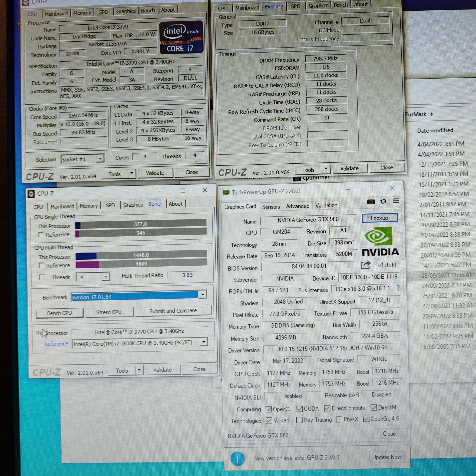Click the multi thread Reference bar
This screenshot has width=476, height=476.
[x=141, y=264]
